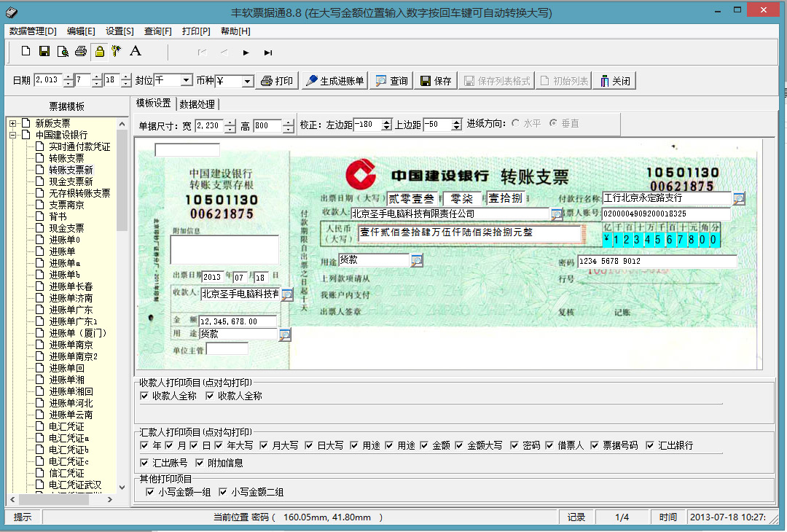Click lookup icon beside 工行北京永定路支行 field
The image size is (787, 532).
coord(738,199)
